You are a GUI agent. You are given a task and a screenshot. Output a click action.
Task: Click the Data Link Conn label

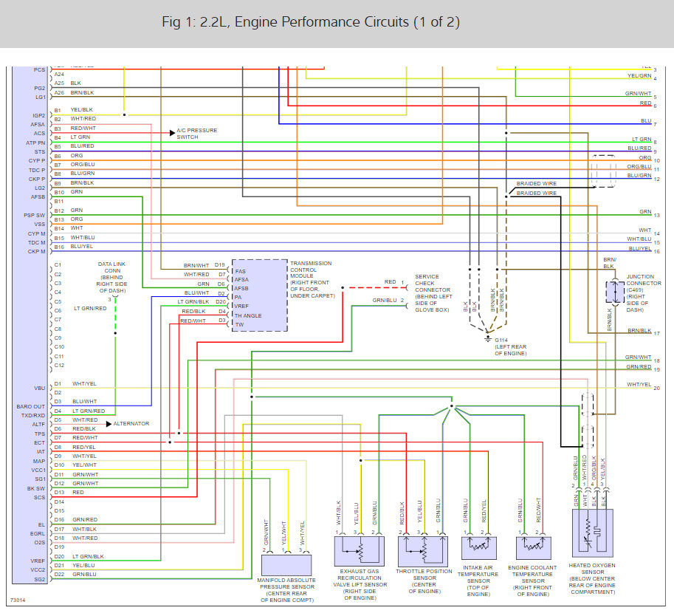(x=111, y=278)
